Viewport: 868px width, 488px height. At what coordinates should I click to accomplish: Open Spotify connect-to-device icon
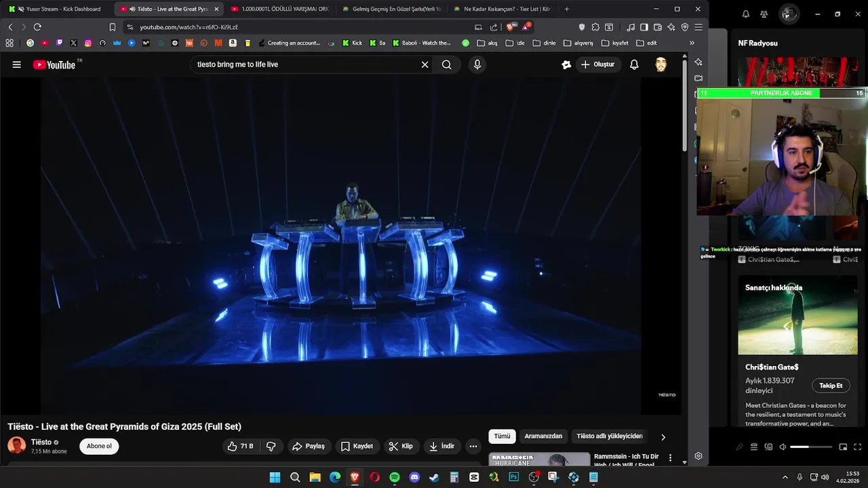(768, 447)
